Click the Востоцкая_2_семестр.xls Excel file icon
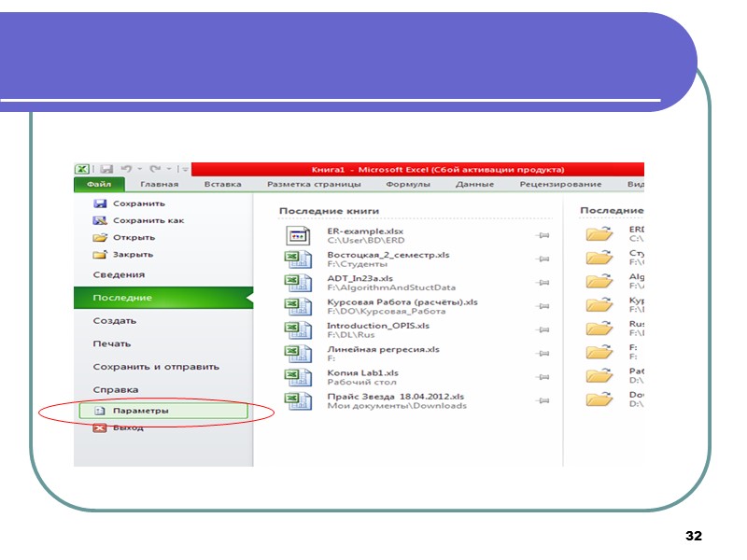The image size is (747, 560). coord(298,259)
